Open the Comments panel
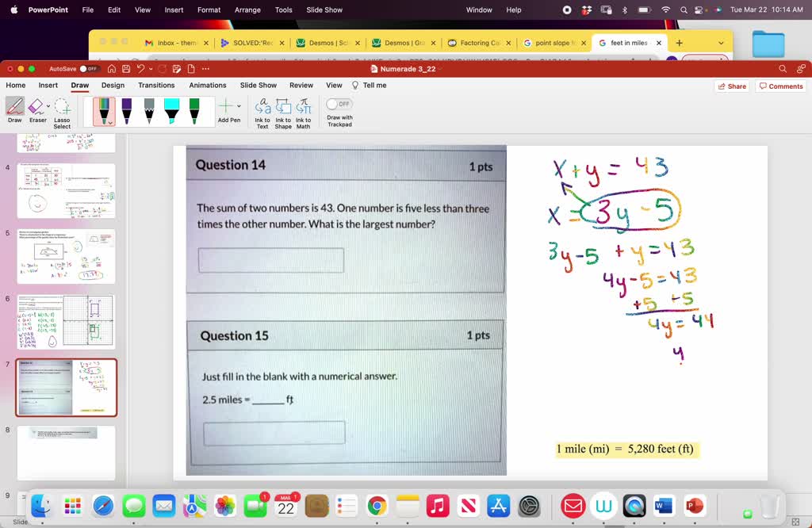This screenshot has height=528, width=812. click(x=780, y=85)
